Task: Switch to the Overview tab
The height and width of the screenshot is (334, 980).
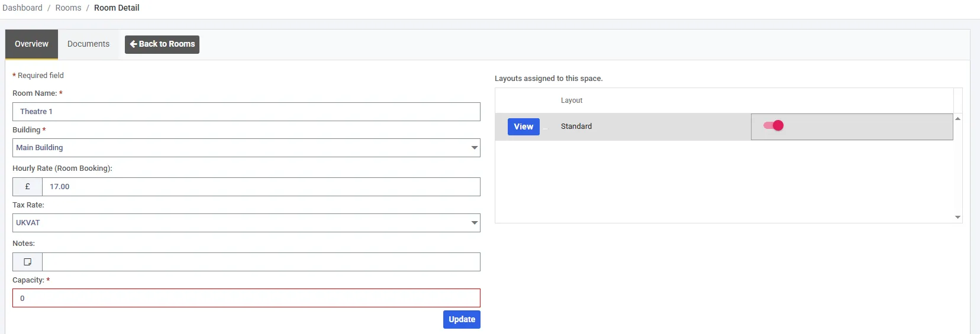Action: [31, 44]
